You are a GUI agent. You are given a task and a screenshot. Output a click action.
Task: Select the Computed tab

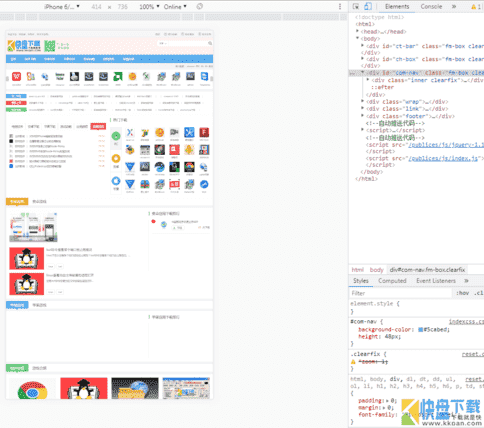point(392,281)
